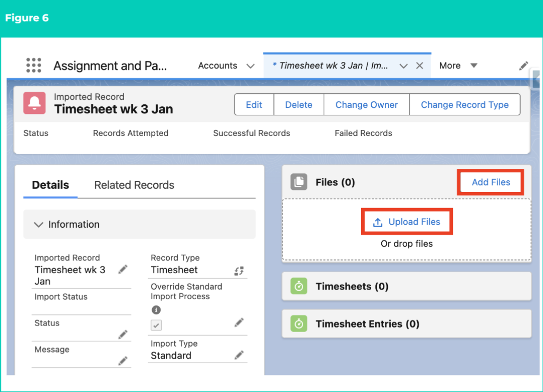Click the Add Files button
Image resolution: width=543 pixels, height=392 pixels.
(491, 182)
